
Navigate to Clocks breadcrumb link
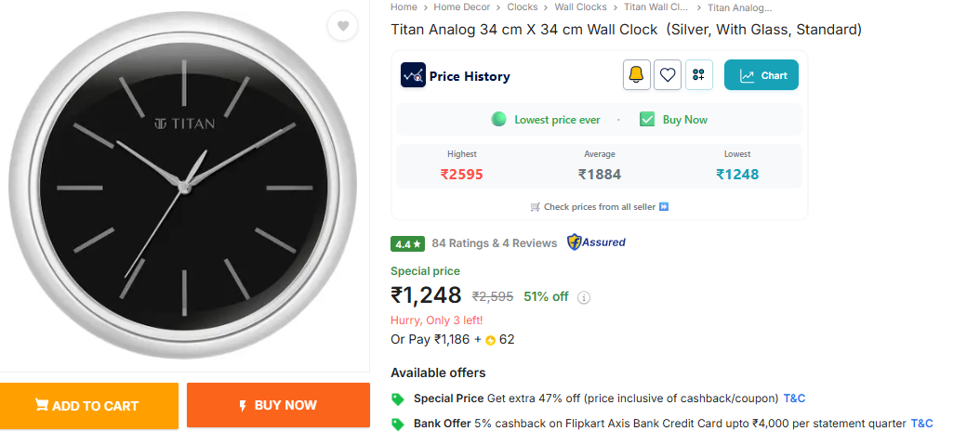pyautogui.click(x=523, y=7)
